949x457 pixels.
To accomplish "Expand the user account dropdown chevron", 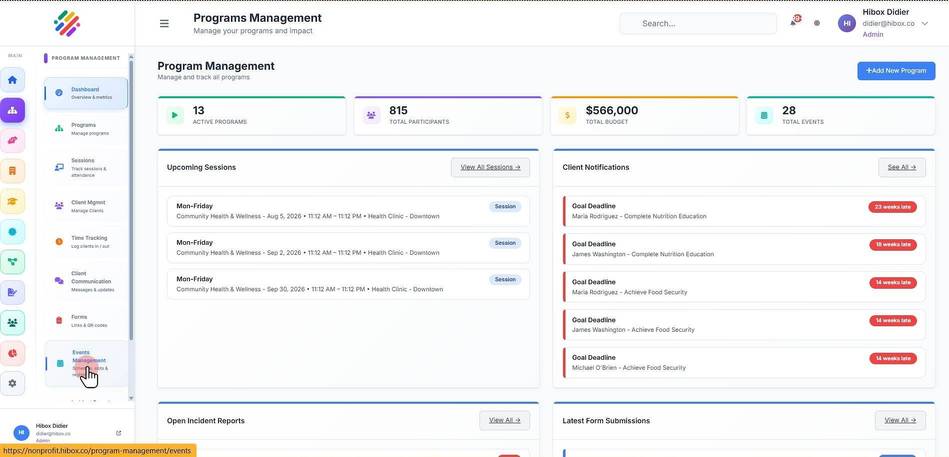I will click(x=924, y=24).
